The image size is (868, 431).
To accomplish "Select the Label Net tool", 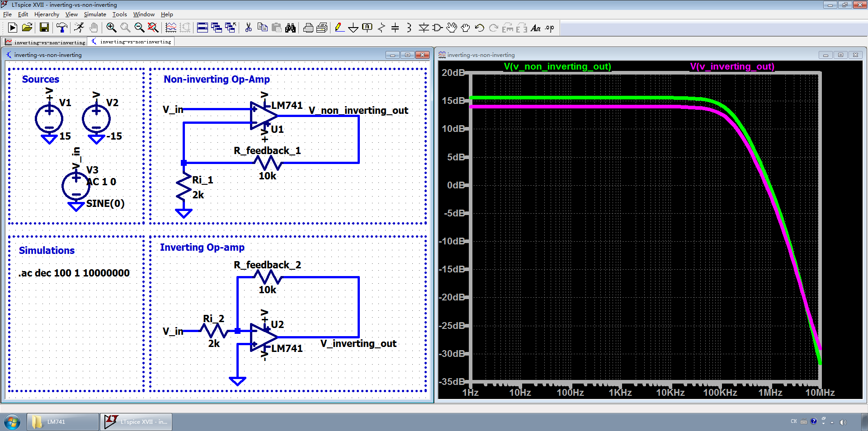I will tap(367, 28).
